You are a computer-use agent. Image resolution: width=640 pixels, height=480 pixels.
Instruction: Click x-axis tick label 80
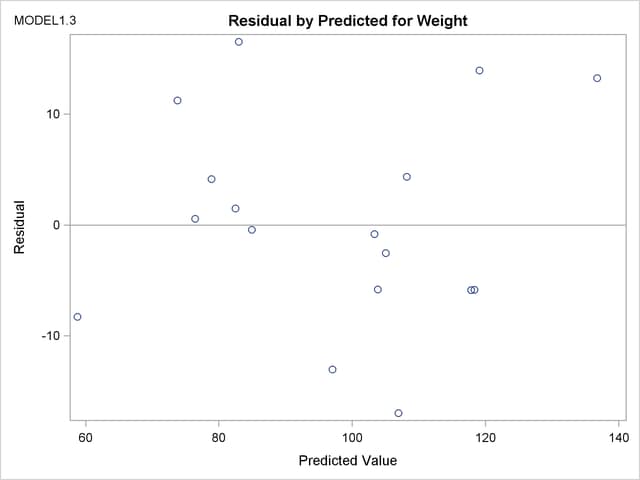pyautogui.click(x=219, y=437)
